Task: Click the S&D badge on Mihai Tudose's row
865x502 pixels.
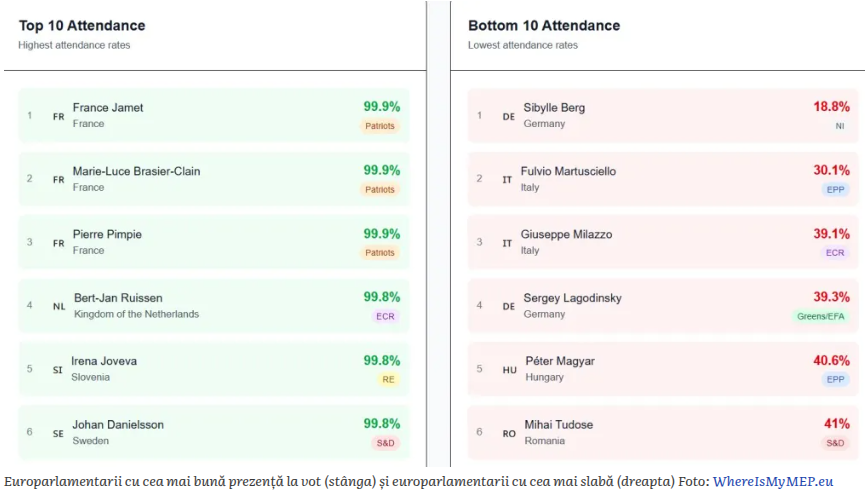Action: click(x=835, y=442)
